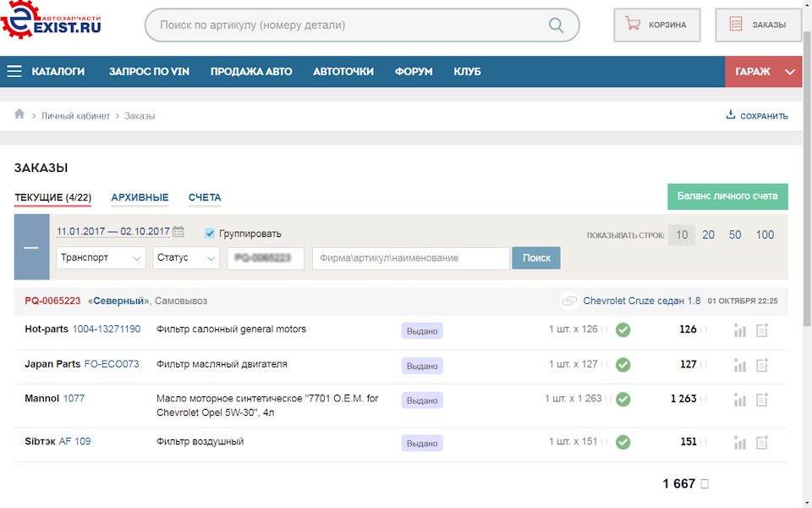Image resolution: width=812 pixels, height=508 pixels.
Task: Click the page vertical scrollbar
Action: tap(807, 179)
